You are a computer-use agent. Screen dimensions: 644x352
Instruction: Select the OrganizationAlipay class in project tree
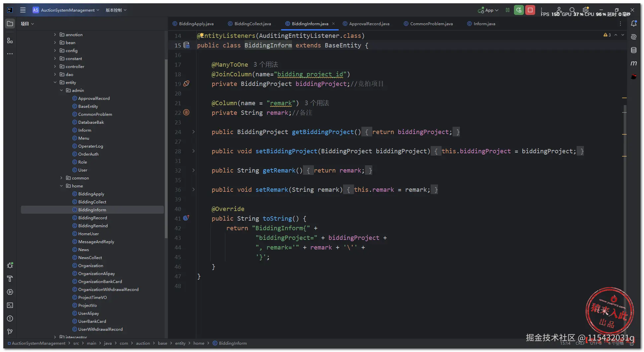97,273
